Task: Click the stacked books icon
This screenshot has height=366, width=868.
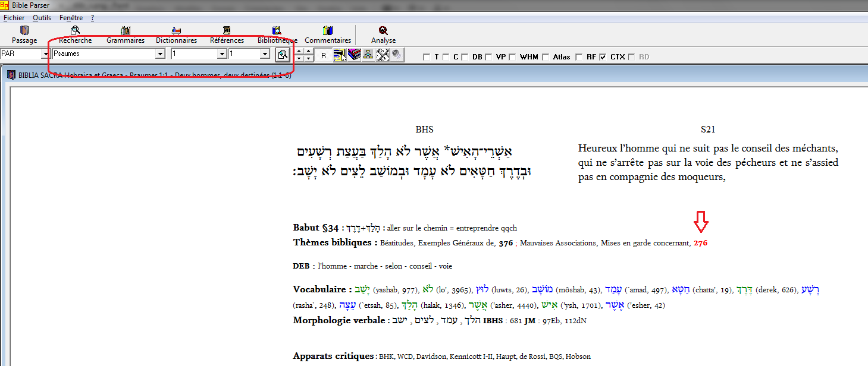Action: (x=354, y=55)
